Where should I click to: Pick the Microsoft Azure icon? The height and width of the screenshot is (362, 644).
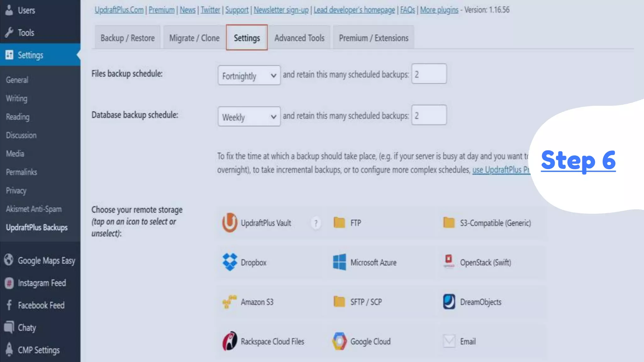(x=339, y=262)
